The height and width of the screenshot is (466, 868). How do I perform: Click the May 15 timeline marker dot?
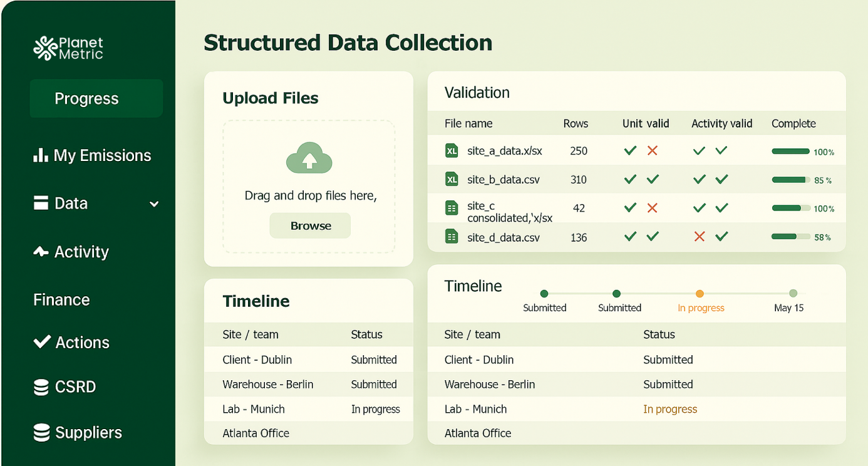(793, 294)
